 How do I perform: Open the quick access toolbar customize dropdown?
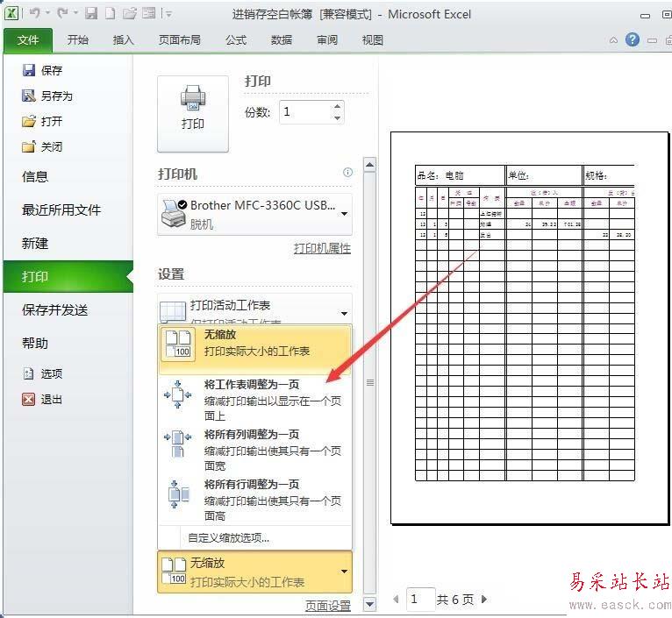(168, 14)
